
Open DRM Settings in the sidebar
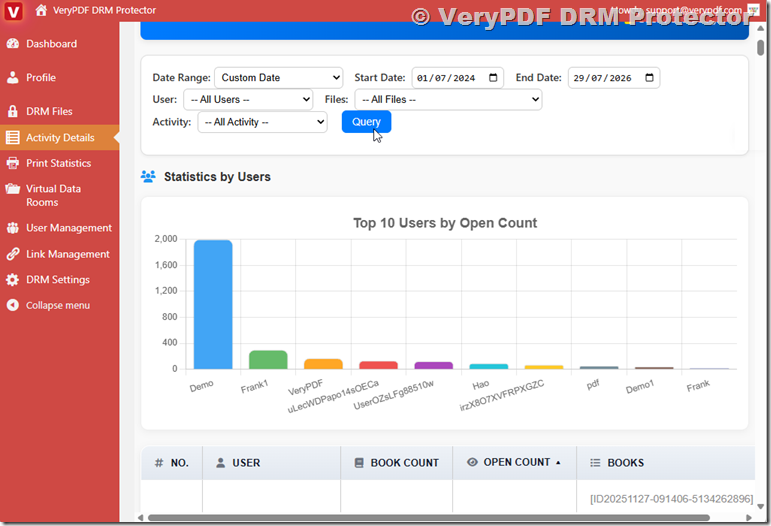pyautogui.click(x=59, y=280)
